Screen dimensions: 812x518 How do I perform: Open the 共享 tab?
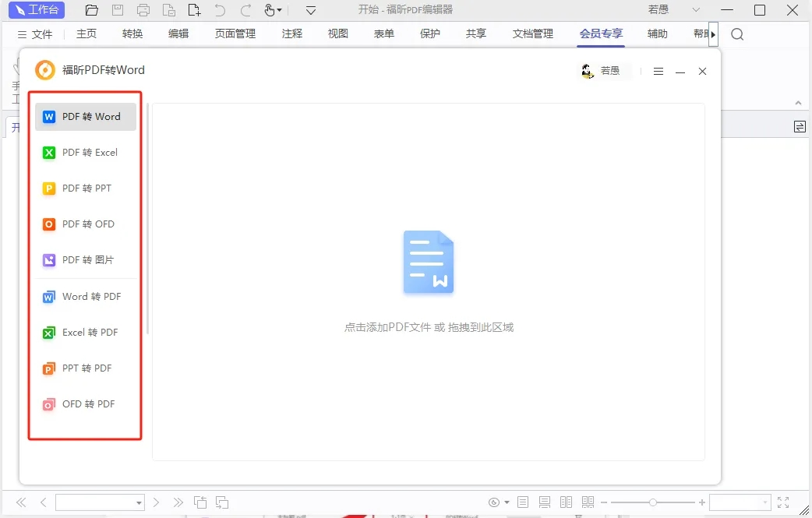point(476,33)
